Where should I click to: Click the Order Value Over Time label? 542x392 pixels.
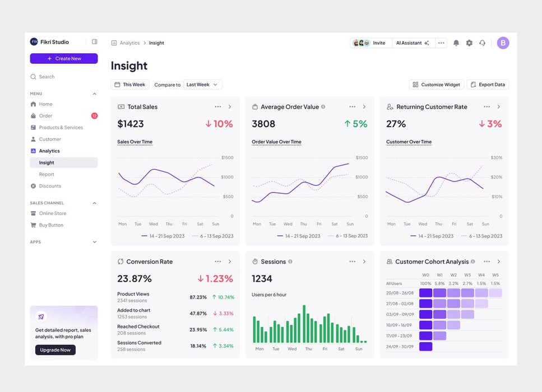(276, 142)
